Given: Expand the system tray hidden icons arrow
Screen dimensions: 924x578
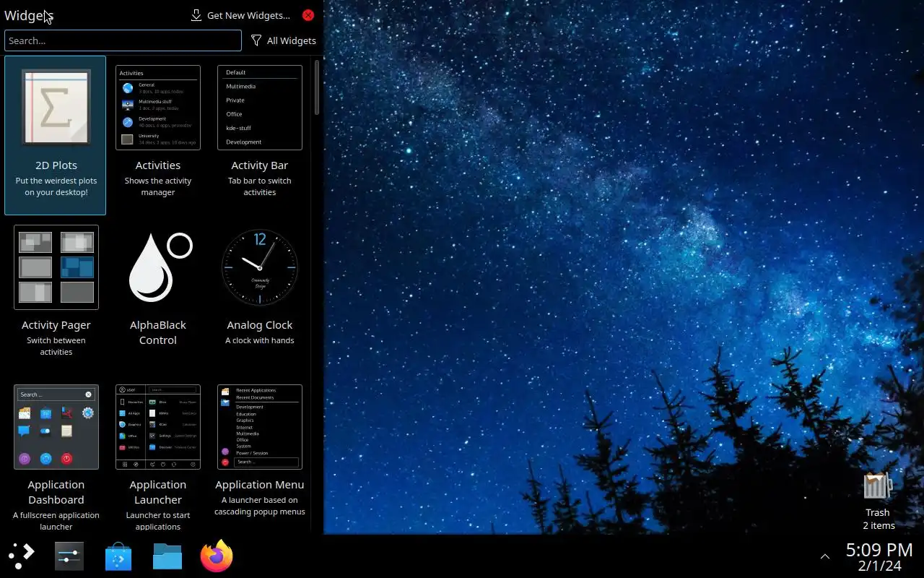Looking at the screenshot, I should tap(824, 556).
